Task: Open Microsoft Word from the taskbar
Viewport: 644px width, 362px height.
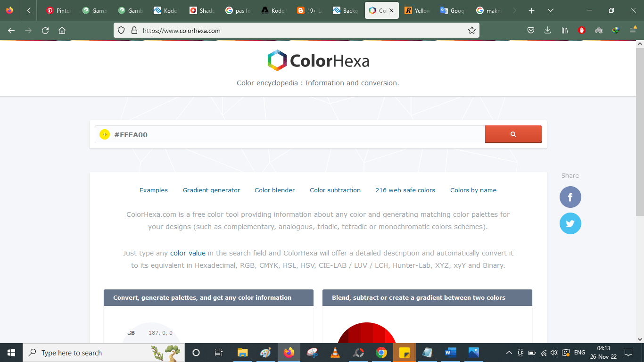Action: 451,353
